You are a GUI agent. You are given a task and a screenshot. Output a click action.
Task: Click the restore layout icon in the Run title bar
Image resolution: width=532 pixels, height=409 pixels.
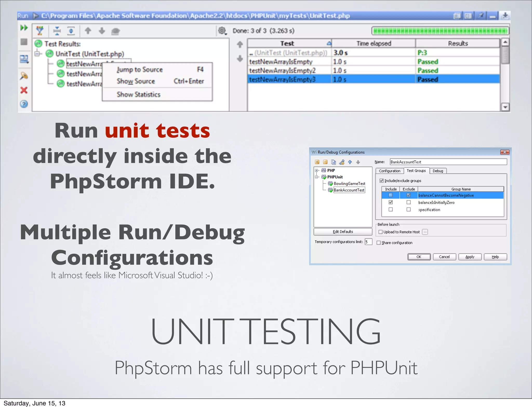[x=457, y=16]
